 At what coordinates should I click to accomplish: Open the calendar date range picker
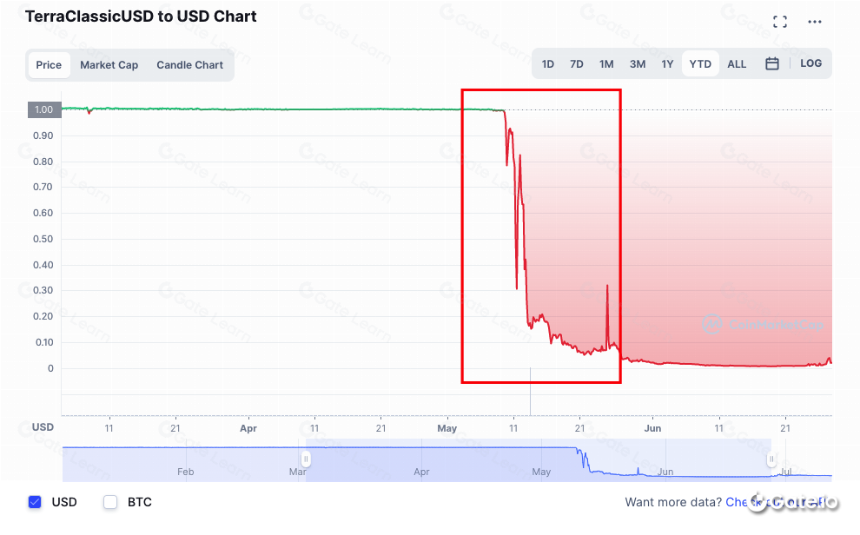(772, 64)
